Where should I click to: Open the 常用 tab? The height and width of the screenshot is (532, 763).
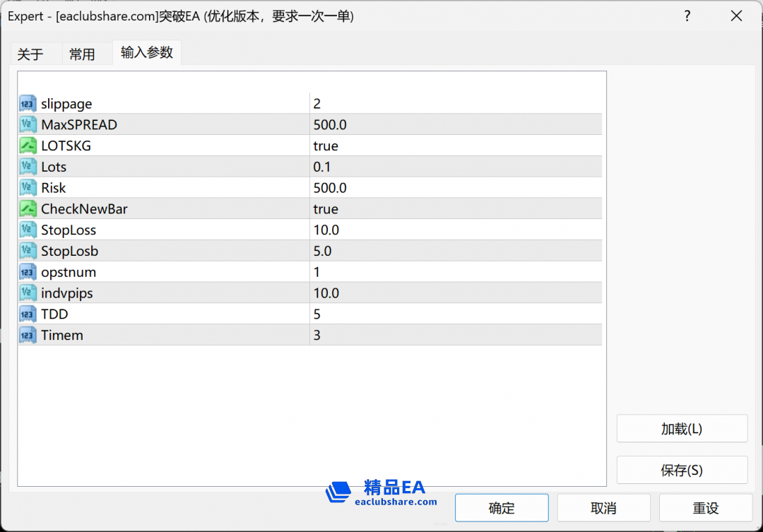(x=82, y=54)
